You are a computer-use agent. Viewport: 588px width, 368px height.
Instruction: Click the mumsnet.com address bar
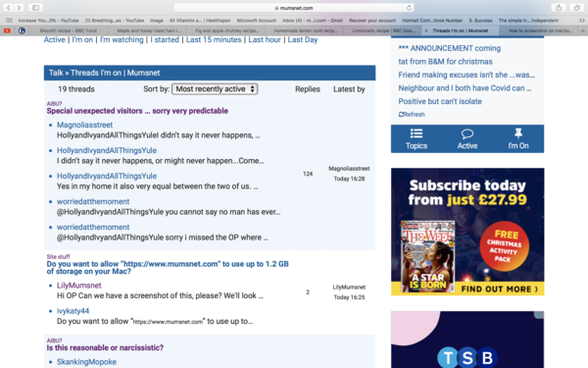(294, 8)
